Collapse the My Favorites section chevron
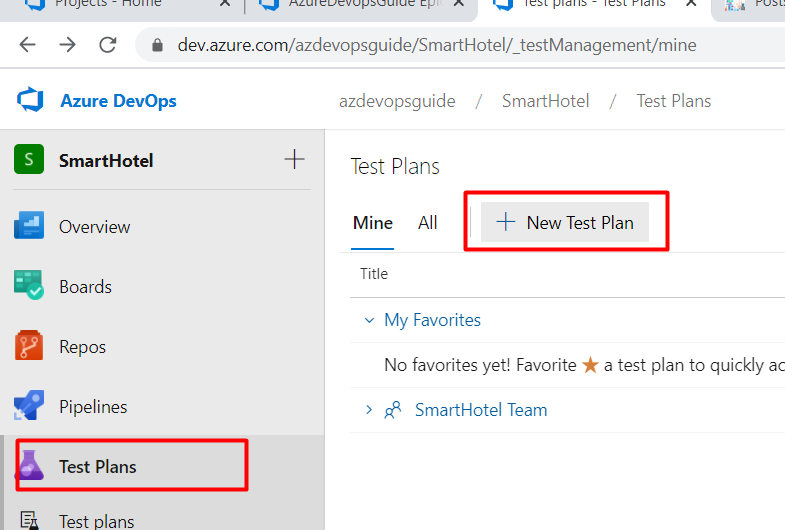785x530 pixels. pyautogui.click(x=369, y=320)
